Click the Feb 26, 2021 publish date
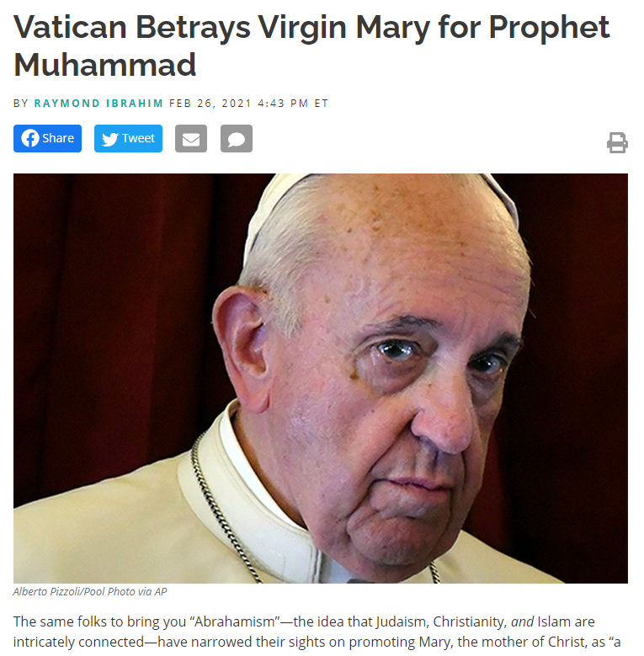This screenshot has height=656, width=644. coord(210,104)
